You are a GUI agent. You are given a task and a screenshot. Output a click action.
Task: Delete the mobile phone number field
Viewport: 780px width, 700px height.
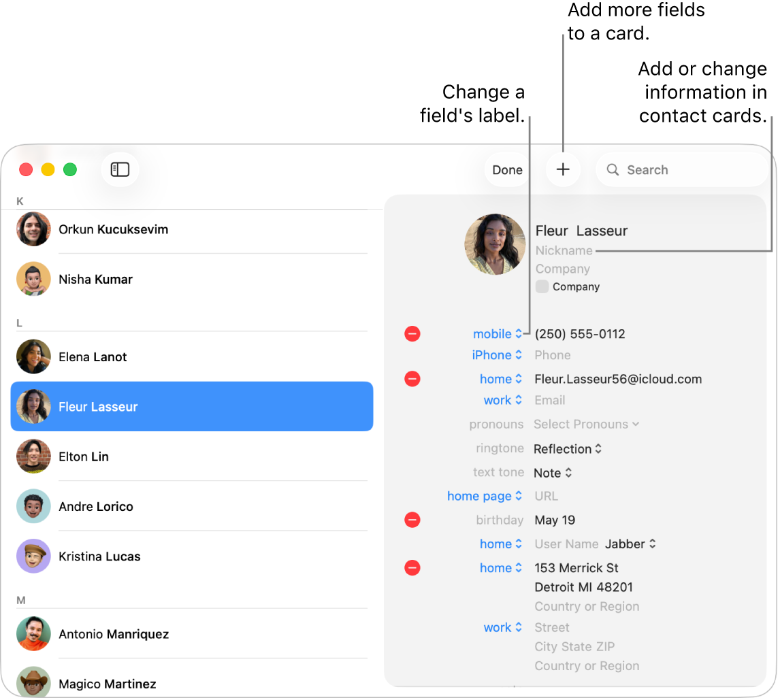pyautogui.click(x=412, y=333)
